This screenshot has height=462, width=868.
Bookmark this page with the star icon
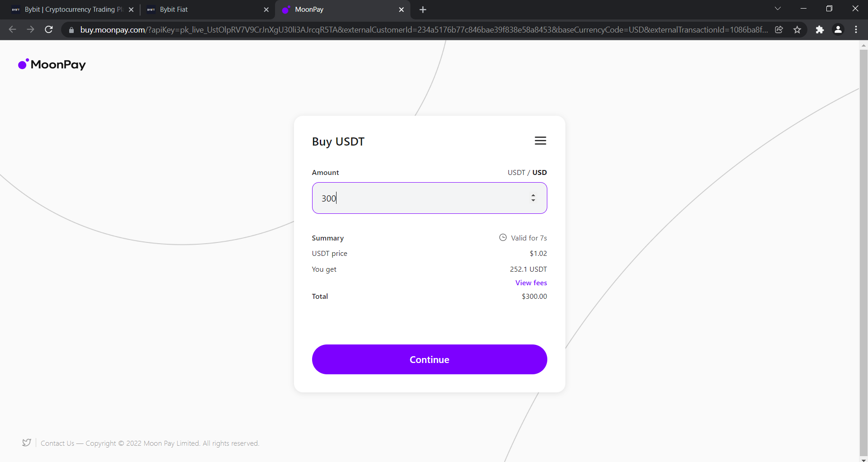coord(797,30)
